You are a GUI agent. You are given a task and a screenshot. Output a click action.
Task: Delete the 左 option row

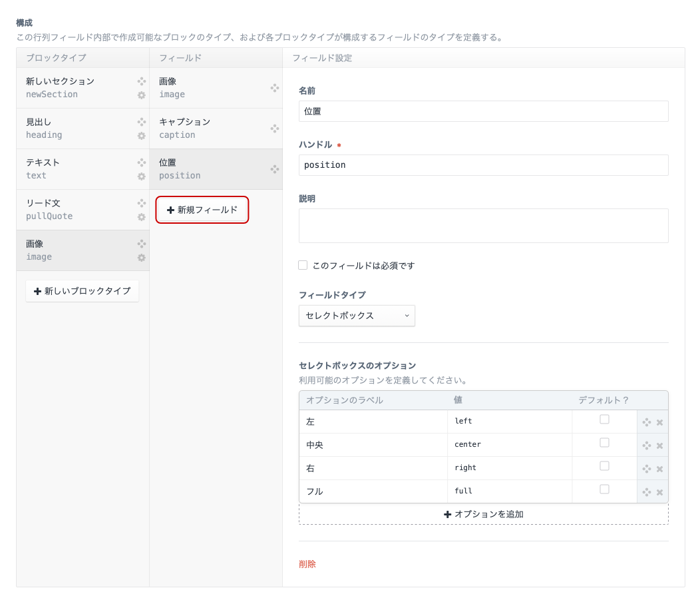point(659,422)
